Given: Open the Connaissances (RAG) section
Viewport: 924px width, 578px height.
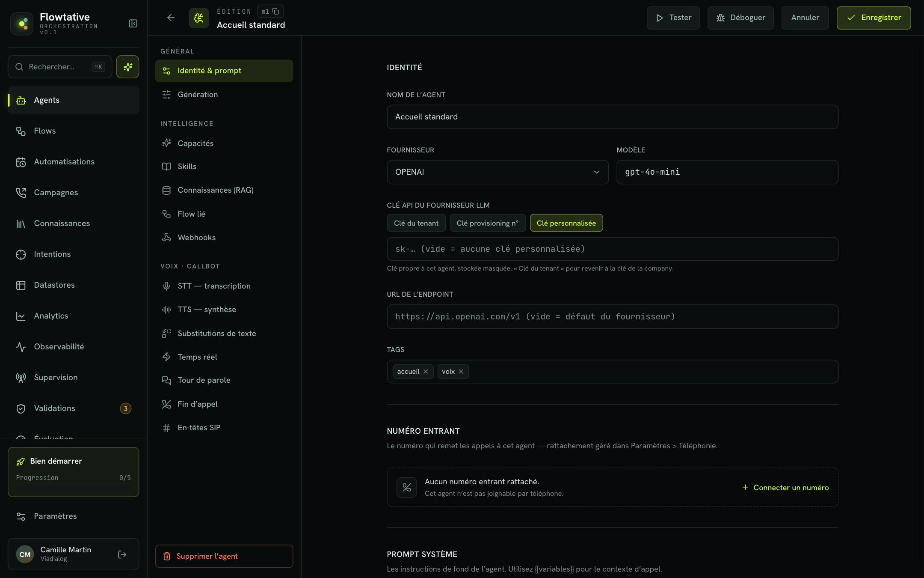Looking at the screenshot, I should pos(224,190).
